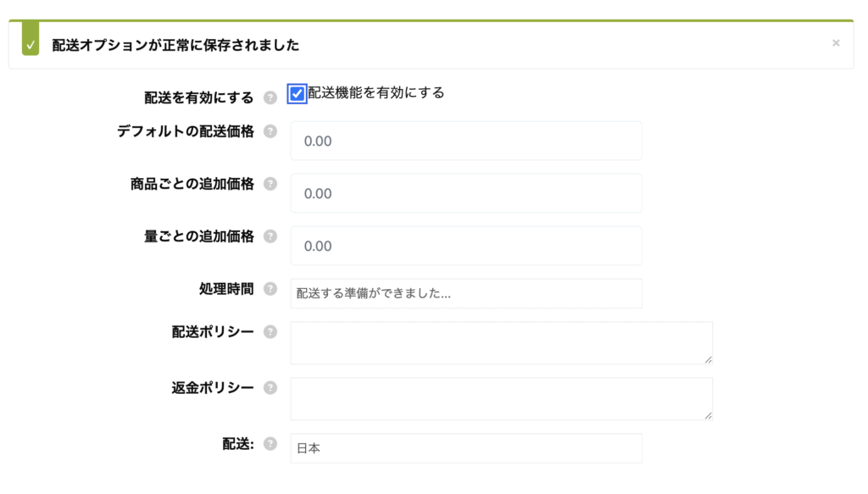868x494 pixels.
Task: Click help icon for 量ごとの追加価格
Action: pos(270,236)
